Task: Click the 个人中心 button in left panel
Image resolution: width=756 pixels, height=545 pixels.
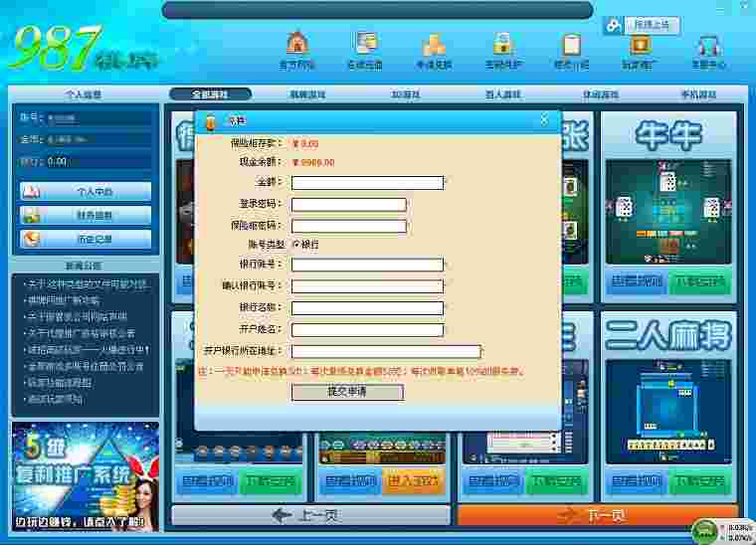Action: click(86, 191)
